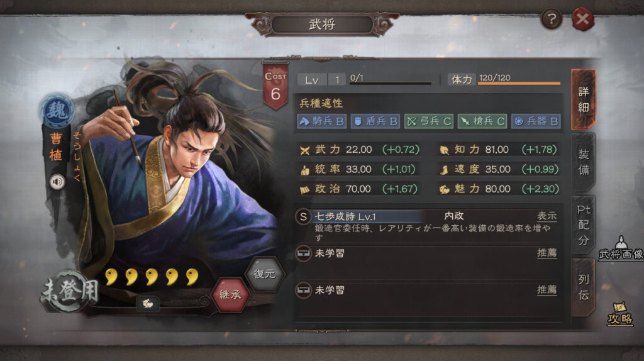
Task: Select the 兵器 B aptitude badge
Action: [x=536, y=121]
